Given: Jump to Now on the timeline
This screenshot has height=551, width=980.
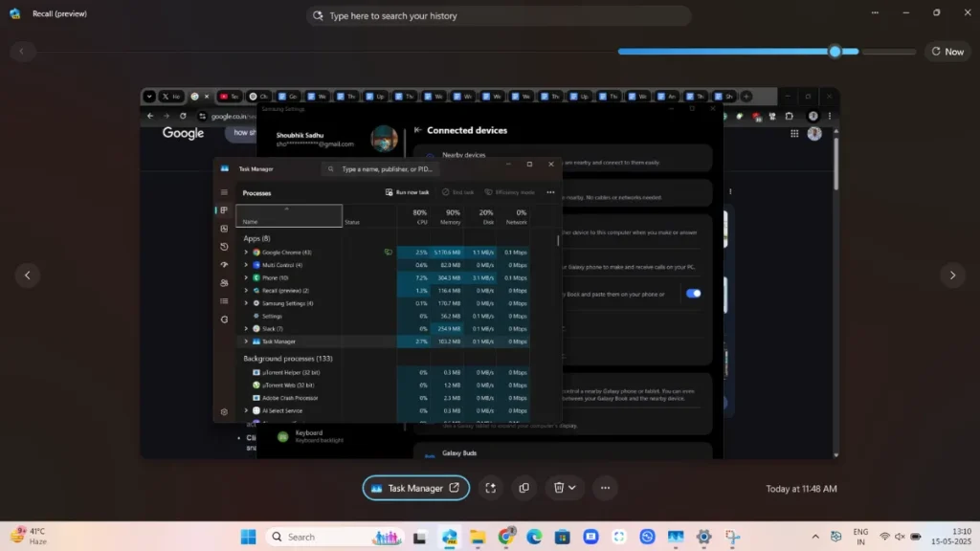Looking at the screenshot, I should (947, 52).
